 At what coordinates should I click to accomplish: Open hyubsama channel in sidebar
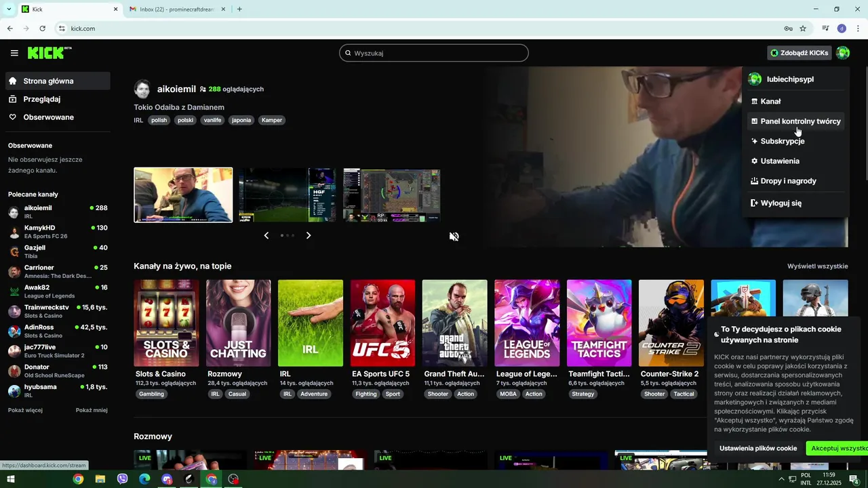click(x=58, y=391)
